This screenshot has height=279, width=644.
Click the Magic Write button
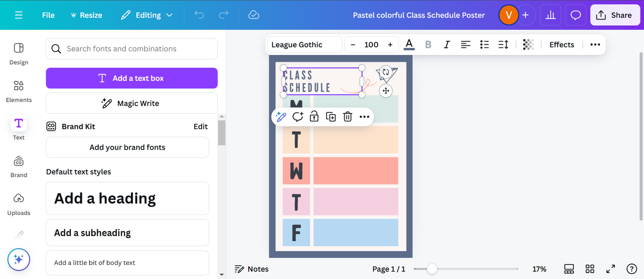point(132,103)
